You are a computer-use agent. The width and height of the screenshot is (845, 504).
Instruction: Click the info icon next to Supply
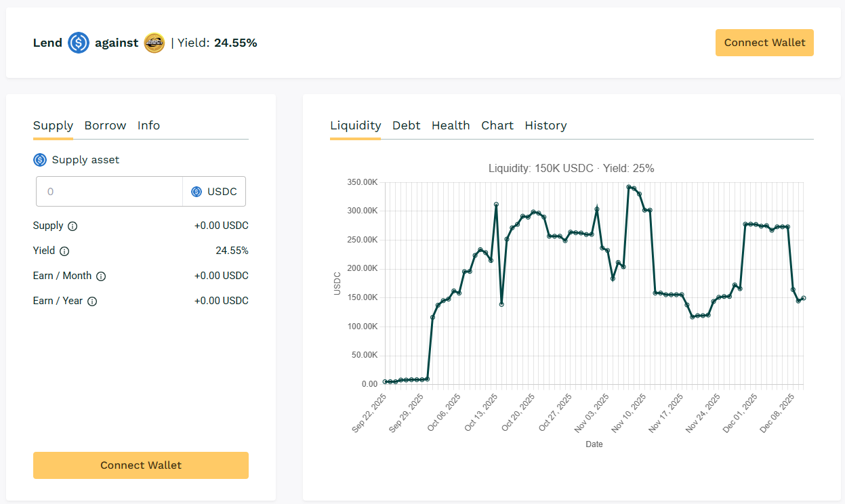coord(73,226)
